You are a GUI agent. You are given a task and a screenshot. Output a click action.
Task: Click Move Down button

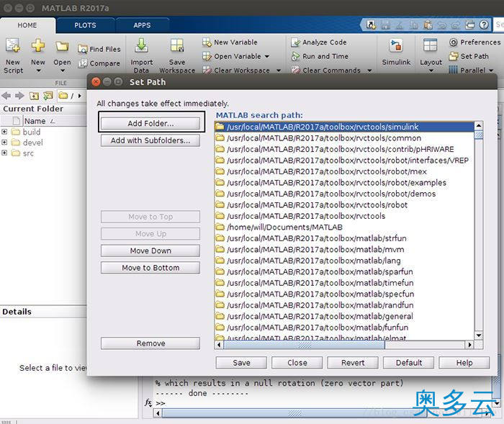tap(150, 251)
